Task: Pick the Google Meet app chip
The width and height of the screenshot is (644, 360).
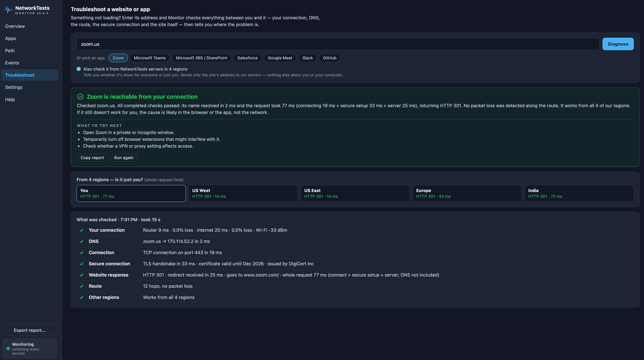Action: [x=280, y=58]
